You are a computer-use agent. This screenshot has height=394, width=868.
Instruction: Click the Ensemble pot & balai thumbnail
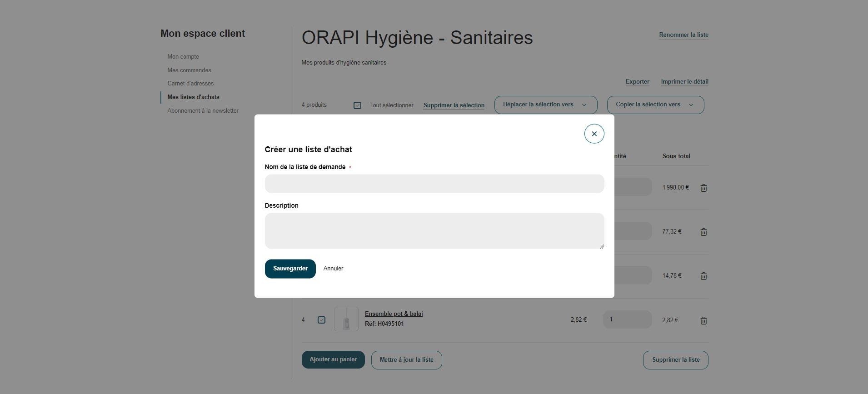(346, 319)
